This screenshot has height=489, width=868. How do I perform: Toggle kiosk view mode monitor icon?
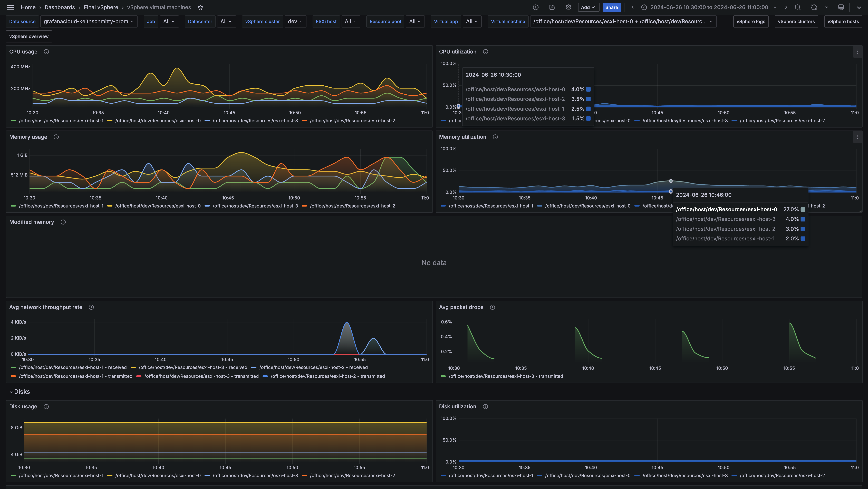pyautogui.click(x=841, y=7)
